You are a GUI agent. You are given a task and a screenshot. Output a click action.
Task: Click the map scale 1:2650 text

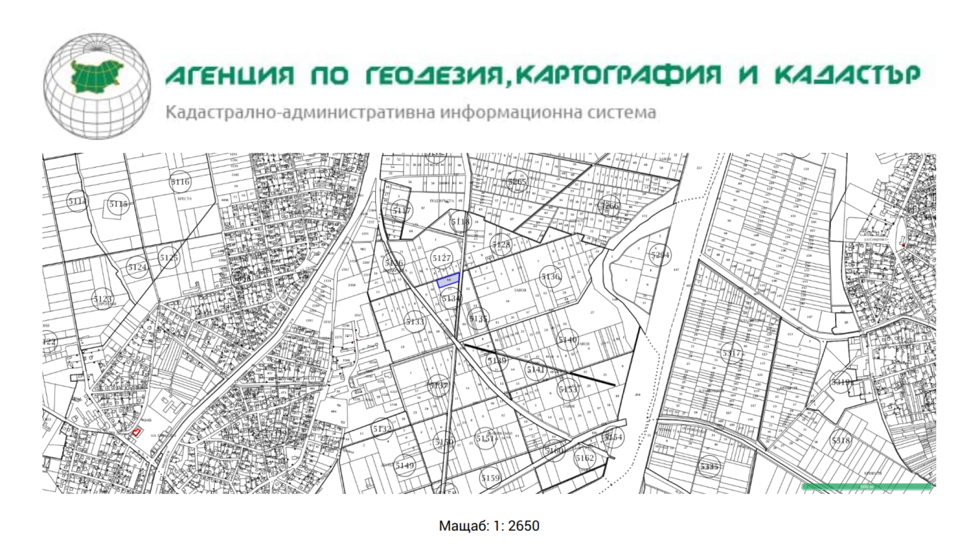point(489,526)
